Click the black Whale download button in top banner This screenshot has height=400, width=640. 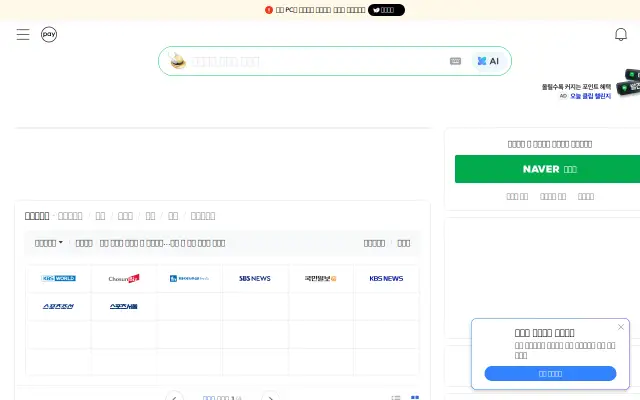tap(386, 10)
